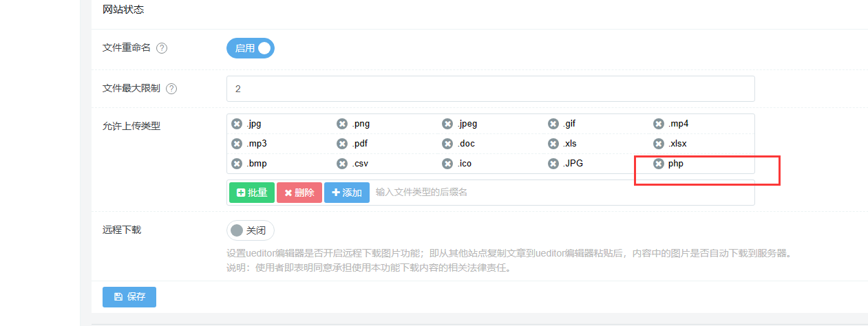Image resolution: width=868 pixels, height=326 pixels.
Task: Enable the 远程下载 toggle switch
Action: pos(251,230)
